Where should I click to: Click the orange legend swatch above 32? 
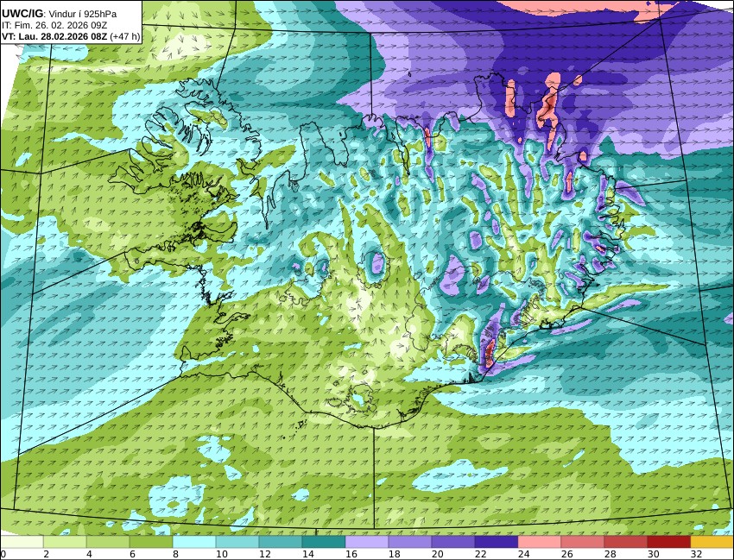712,542
